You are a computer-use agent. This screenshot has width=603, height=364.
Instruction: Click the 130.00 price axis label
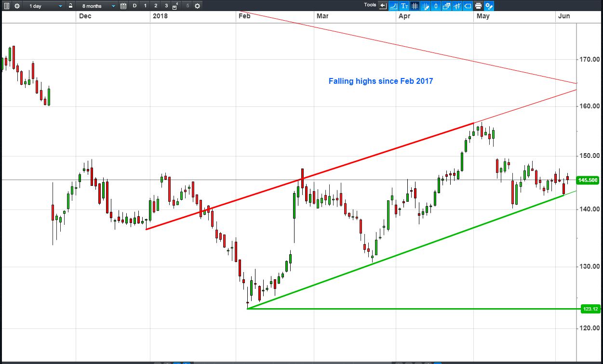tap(590, 266)
